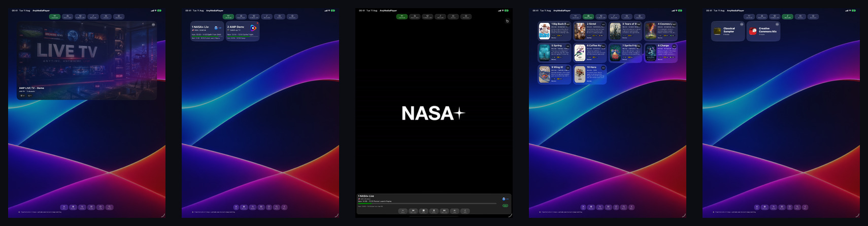This screenshot has width=868, height=226.
Task: Switch to the music-note tab on banner screen
Action: [x=93, y=17]
